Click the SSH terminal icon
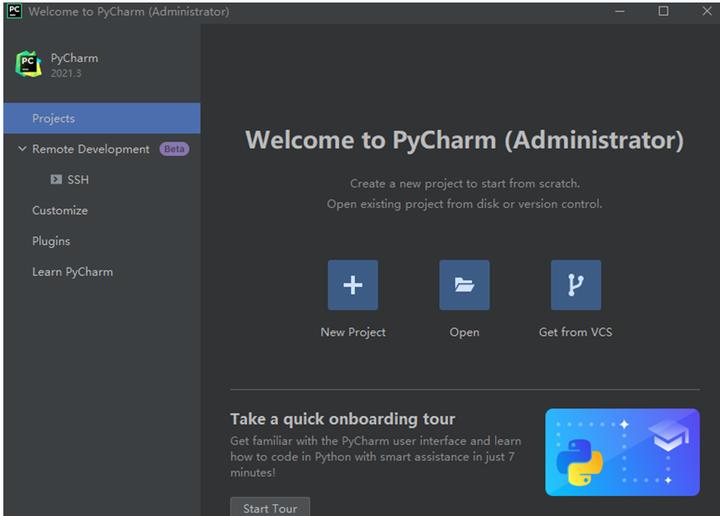Viewport: 720px width, 516px height. (56, 179)
